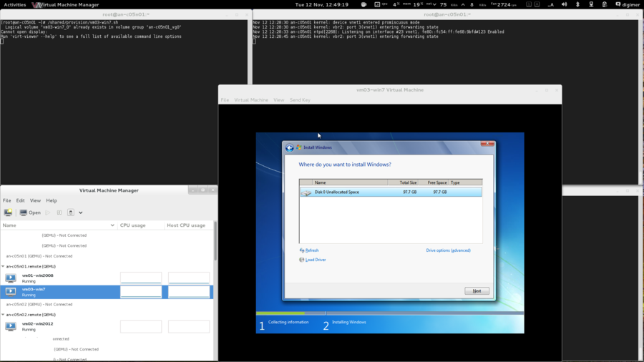Click the Windows flag icon in the dialog title
This screenshot has height=362, width=644.
[299, 147]
